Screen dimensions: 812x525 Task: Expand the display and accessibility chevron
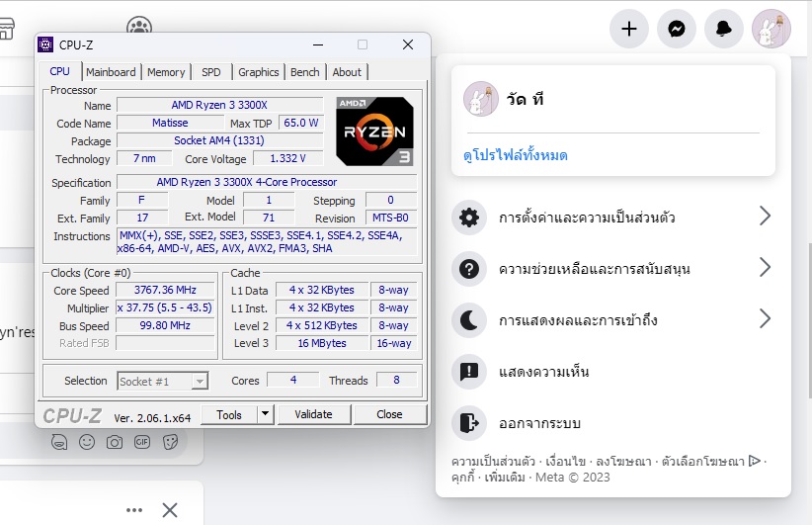click(764, 319)
